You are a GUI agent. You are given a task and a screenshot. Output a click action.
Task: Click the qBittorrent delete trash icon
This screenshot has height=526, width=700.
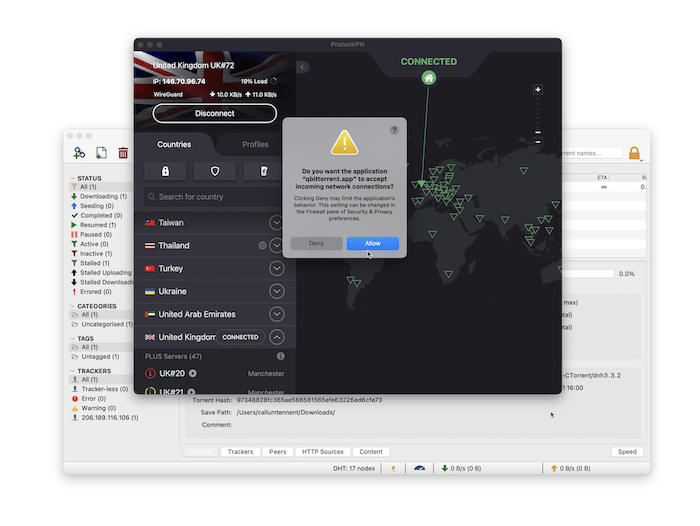(x=123, y=153)
